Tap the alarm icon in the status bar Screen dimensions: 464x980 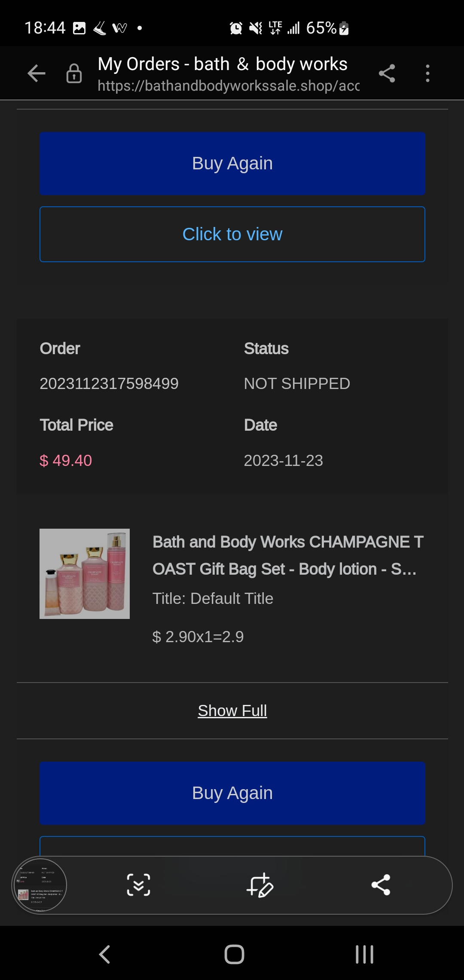click(x=236, y=28)
